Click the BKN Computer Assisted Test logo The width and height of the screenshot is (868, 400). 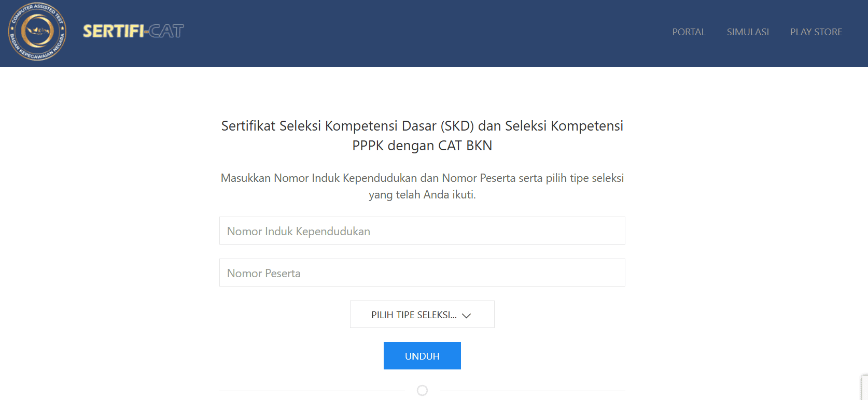(x=37, y=32)
